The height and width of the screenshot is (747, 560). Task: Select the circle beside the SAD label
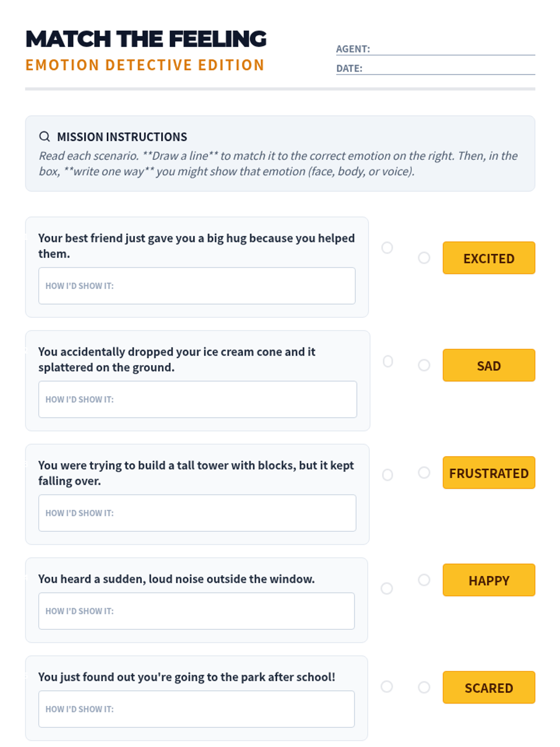coord(424,365)
